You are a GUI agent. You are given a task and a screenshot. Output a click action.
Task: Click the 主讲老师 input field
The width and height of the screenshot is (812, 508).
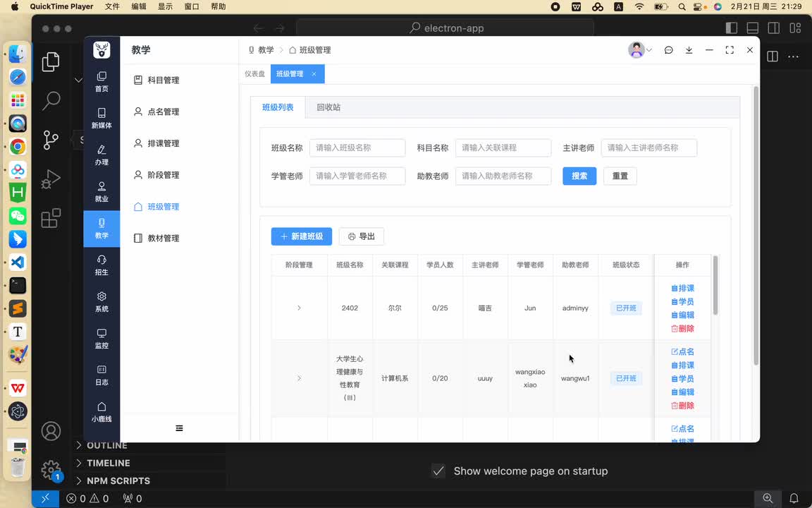pyautogui.click(x=649, y=147)
